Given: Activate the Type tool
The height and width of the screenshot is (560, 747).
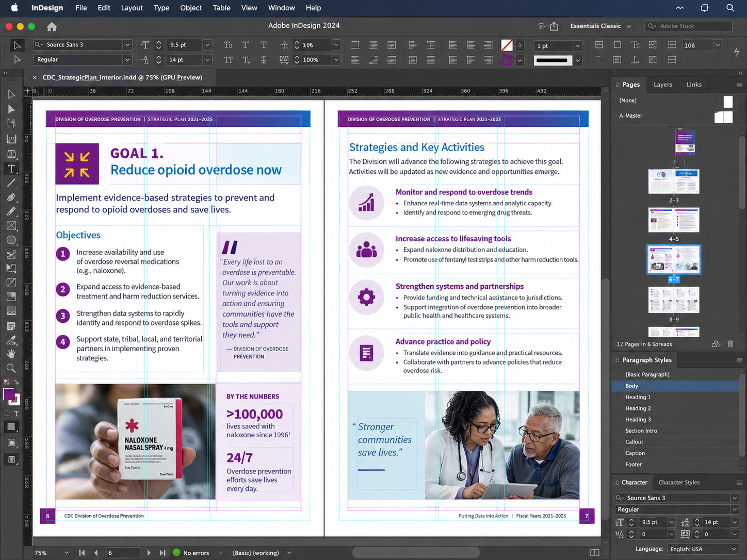Looking at the screenshot, I should (11, 169).
